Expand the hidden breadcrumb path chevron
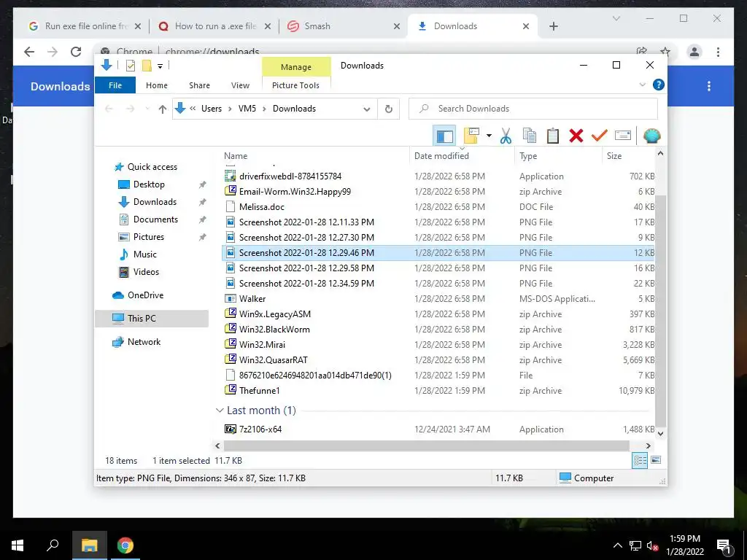The image size is (747, 560). [193, 109]
